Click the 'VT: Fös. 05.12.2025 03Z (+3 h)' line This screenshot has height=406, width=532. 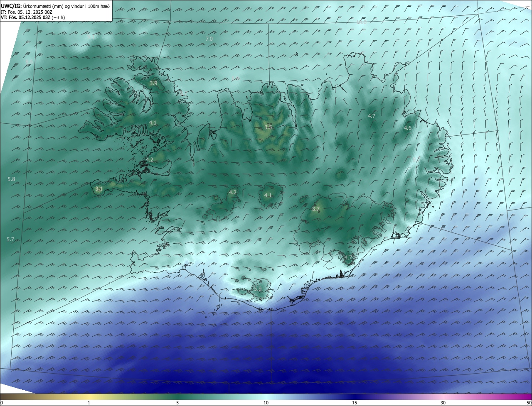tap(34, 17)
